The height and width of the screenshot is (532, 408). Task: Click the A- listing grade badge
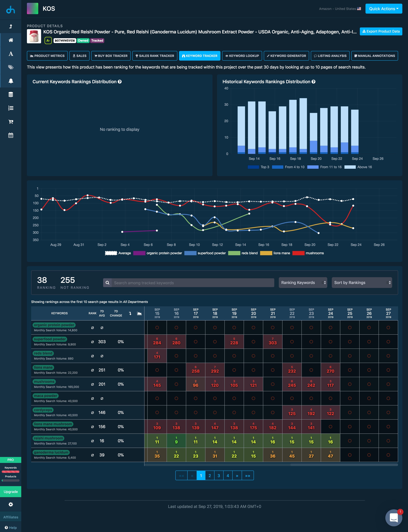pyautogui.click(x=48, y=40)
